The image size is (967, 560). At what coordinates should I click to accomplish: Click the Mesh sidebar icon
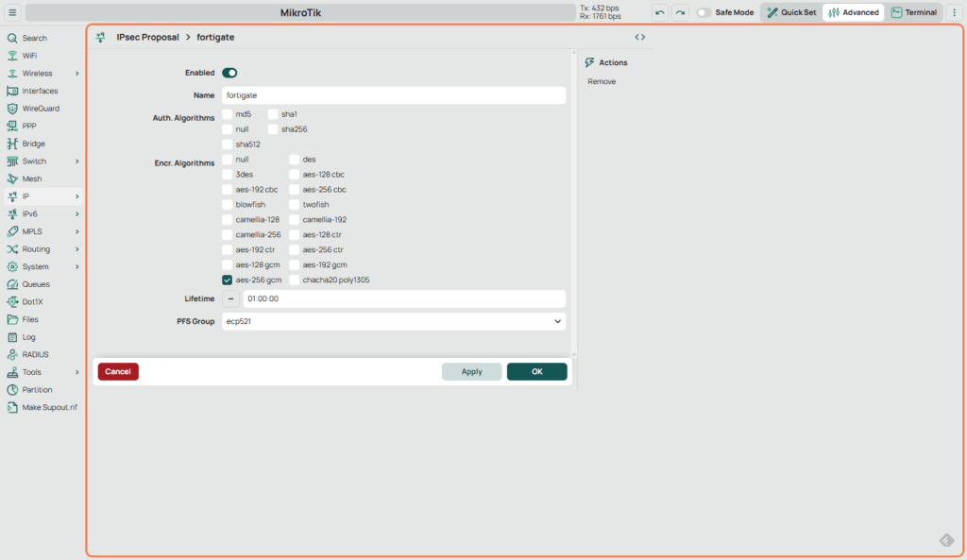pos(12,178)
